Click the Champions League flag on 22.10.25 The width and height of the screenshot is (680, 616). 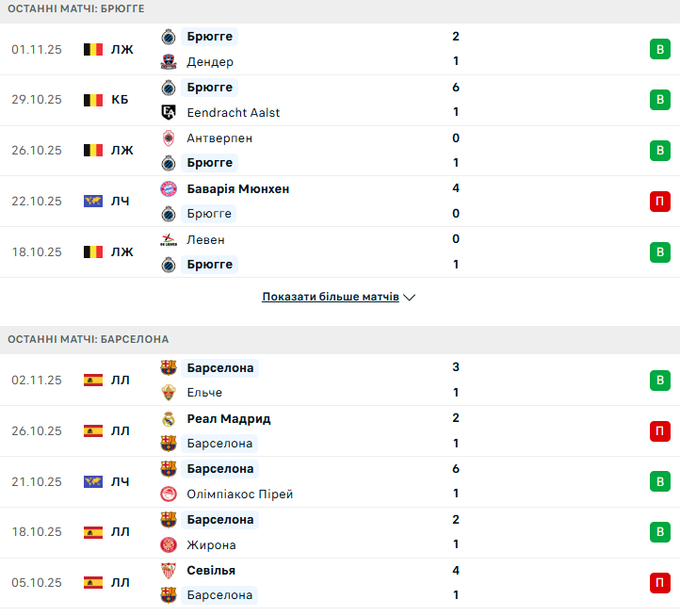(x=93, y=201)
